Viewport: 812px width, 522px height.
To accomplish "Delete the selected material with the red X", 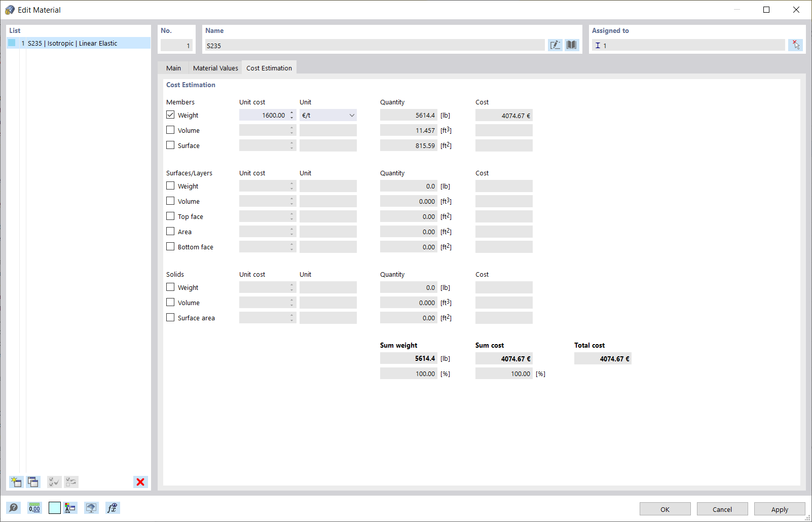I will tap(140, 482).
